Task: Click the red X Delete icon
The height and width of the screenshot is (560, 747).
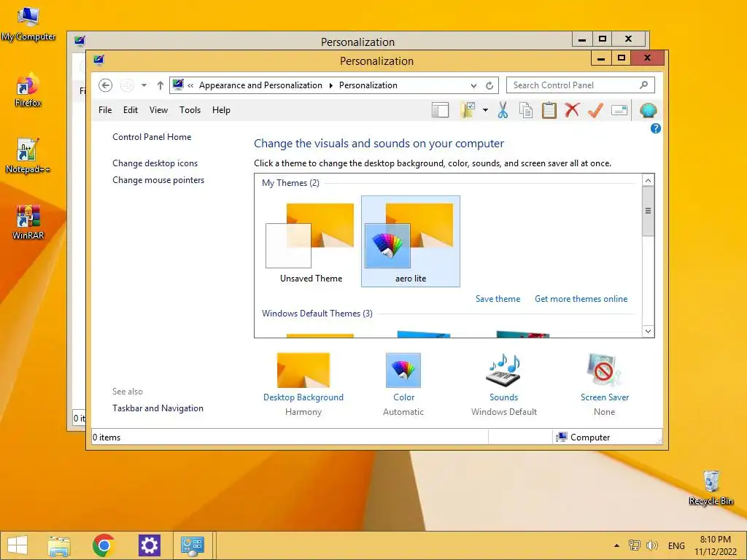Action: coord(572,110)
